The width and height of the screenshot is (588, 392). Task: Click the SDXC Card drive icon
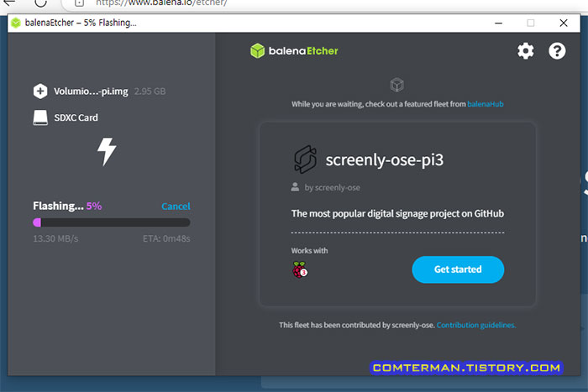pos(40,118)
